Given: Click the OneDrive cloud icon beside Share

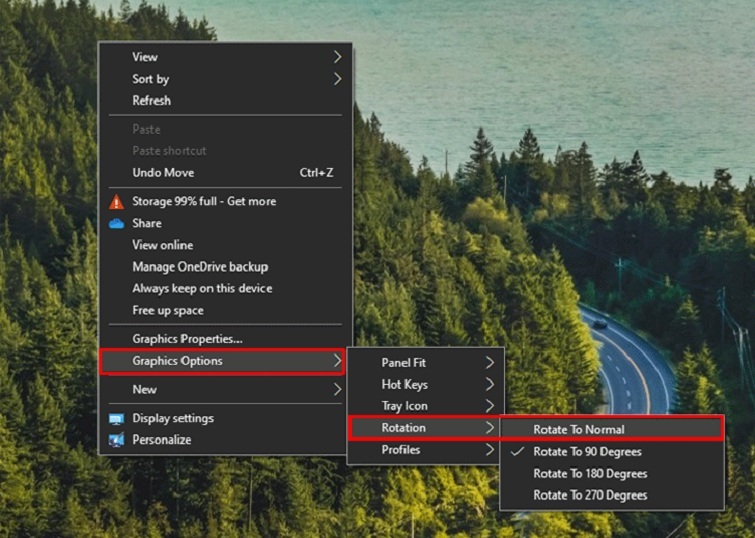Looking at the screenshot, I should pyautogui.click(x=116, y=224).
